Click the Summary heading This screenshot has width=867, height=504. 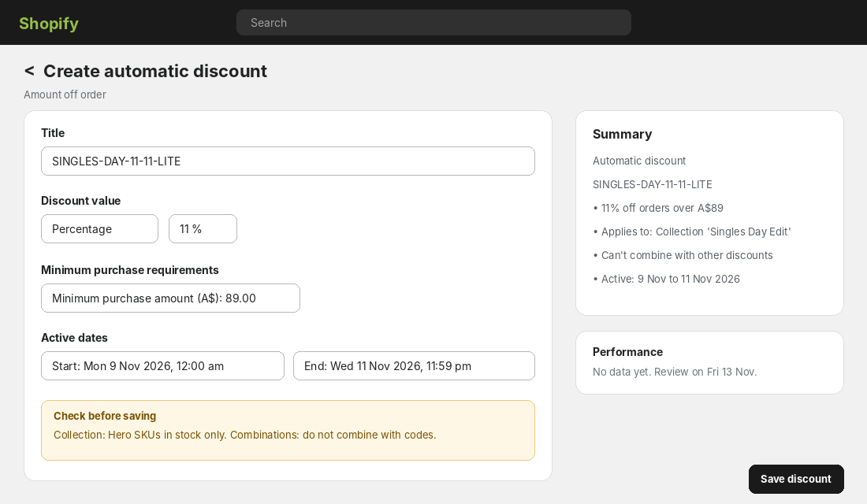(x=622, y=135)
